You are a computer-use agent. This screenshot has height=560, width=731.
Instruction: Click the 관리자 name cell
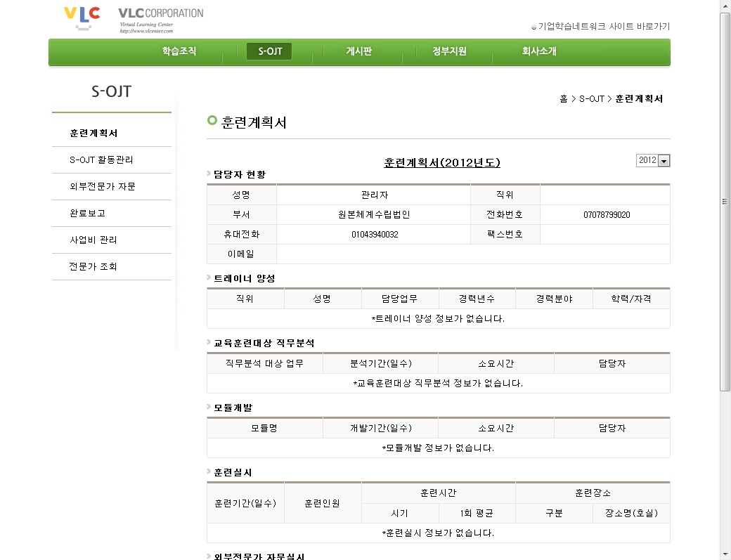(x=375, y=195)
